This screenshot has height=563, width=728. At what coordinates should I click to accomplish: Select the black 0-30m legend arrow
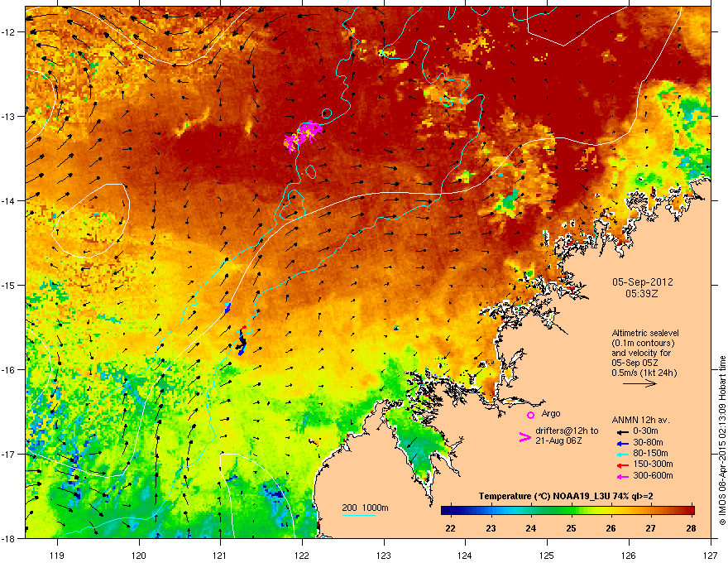coord(623,432)
